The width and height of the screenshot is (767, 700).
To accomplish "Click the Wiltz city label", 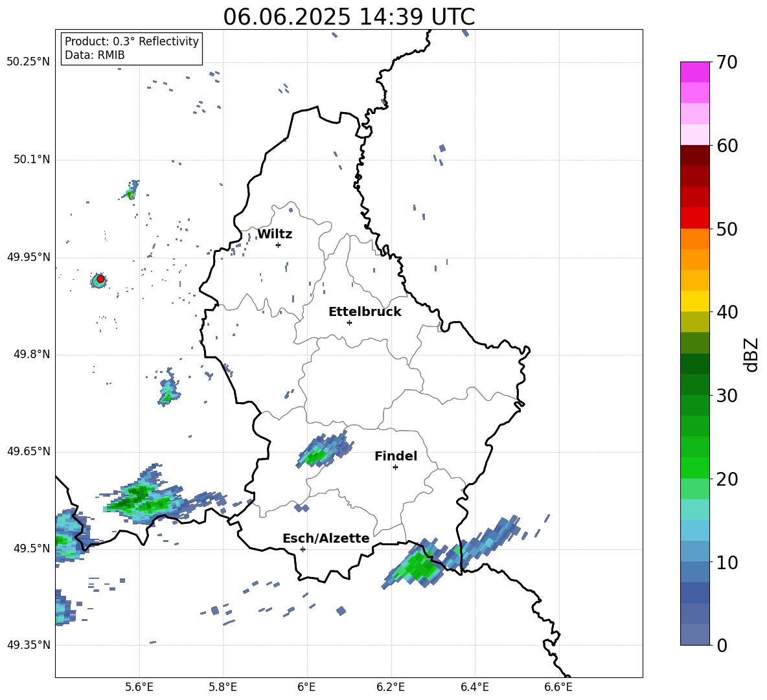I will click(275, 234).
